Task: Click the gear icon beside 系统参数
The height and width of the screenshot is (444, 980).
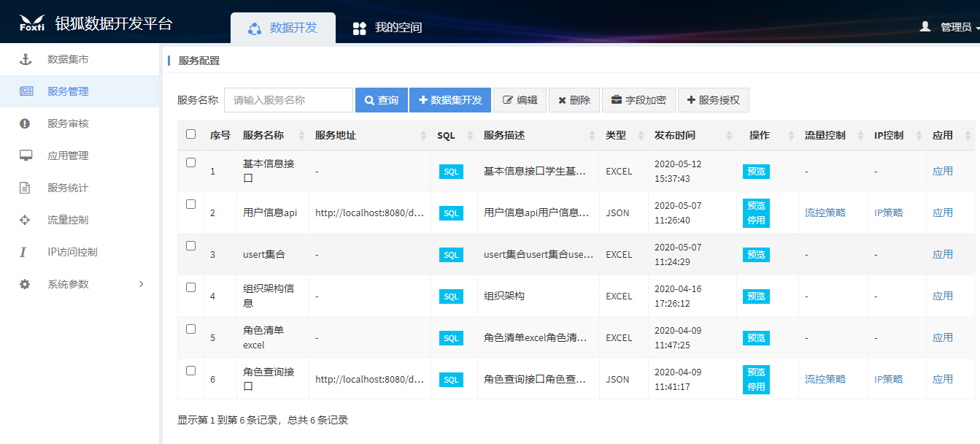Action: click(25, 284)
